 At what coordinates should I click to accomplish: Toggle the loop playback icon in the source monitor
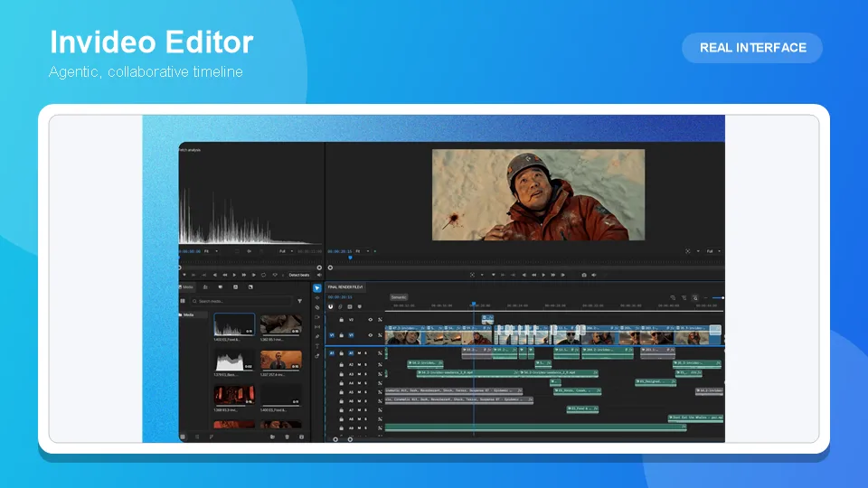pyautogui.click(x=263, y=275)
